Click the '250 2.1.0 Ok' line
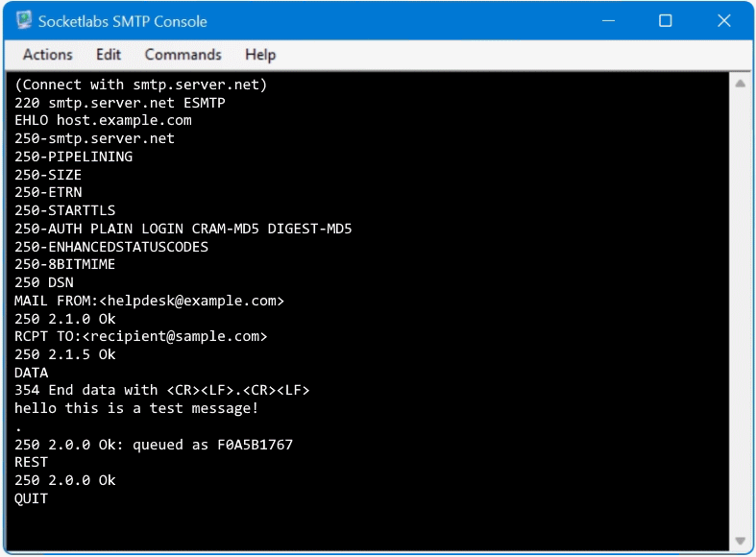 [65, 319]
